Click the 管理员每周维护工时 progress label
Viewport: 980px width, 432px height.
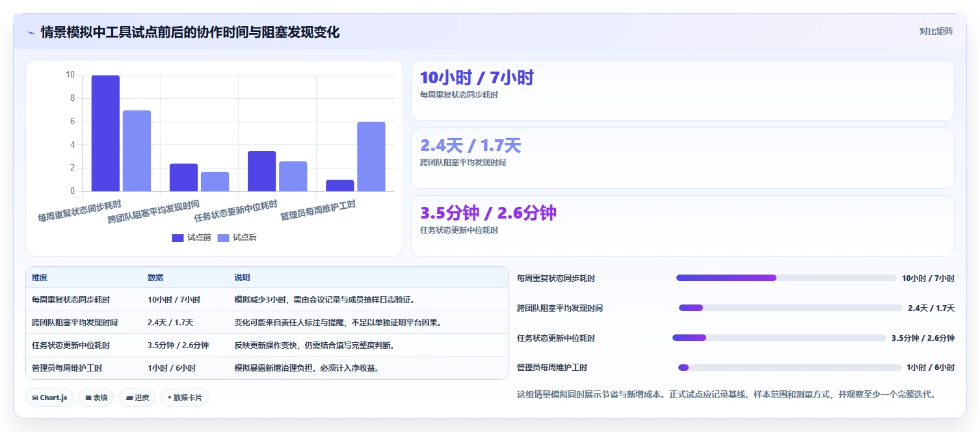pyautogui.click(x=552, y=368)
